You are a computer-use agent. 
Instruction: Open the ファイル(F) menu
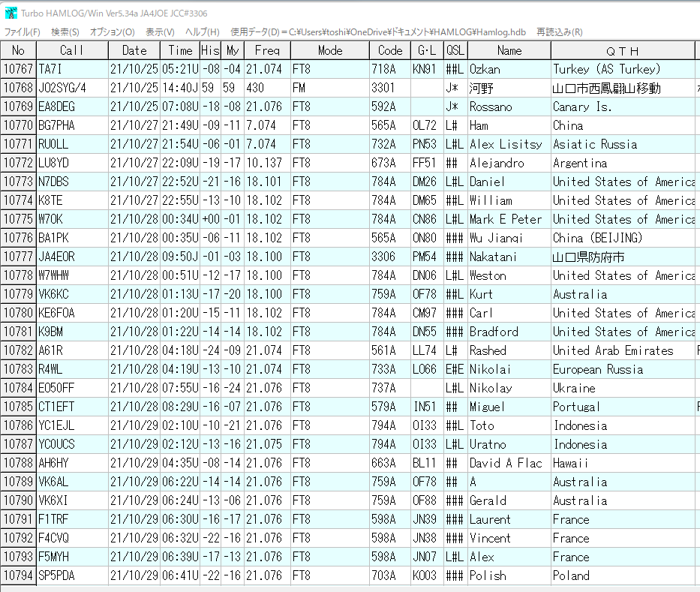(22, 32)
